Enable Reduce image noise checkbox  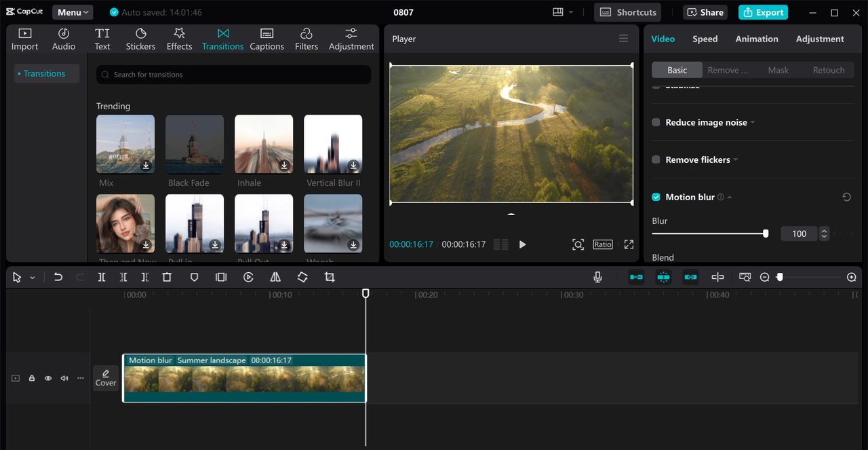[x=656, y=122]
